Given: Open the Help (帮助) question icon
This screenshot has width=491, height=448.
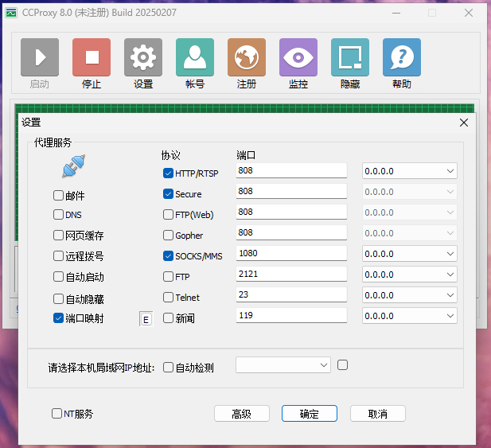Looking at the screenshot, I should tap(402, 57).
